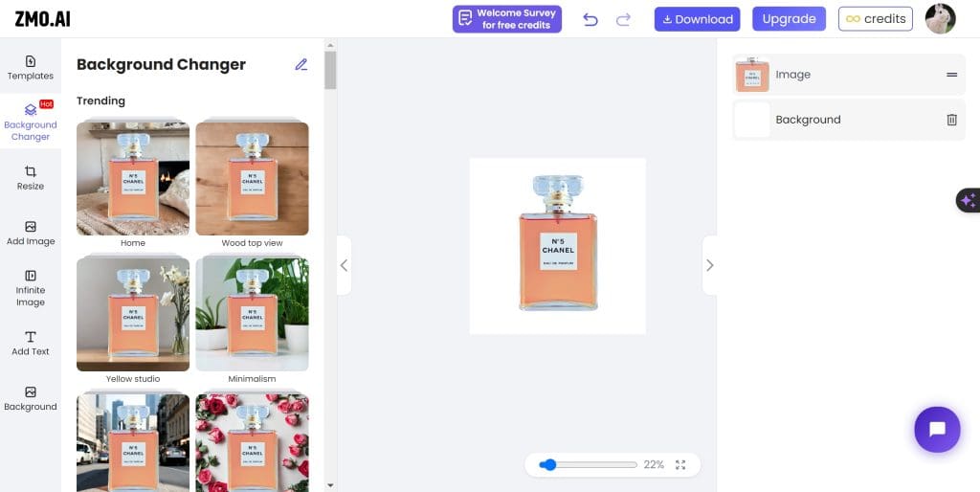This screenshot has width=980, height=492.
Task: Download the edited image
Action: (x=697, y=19)
